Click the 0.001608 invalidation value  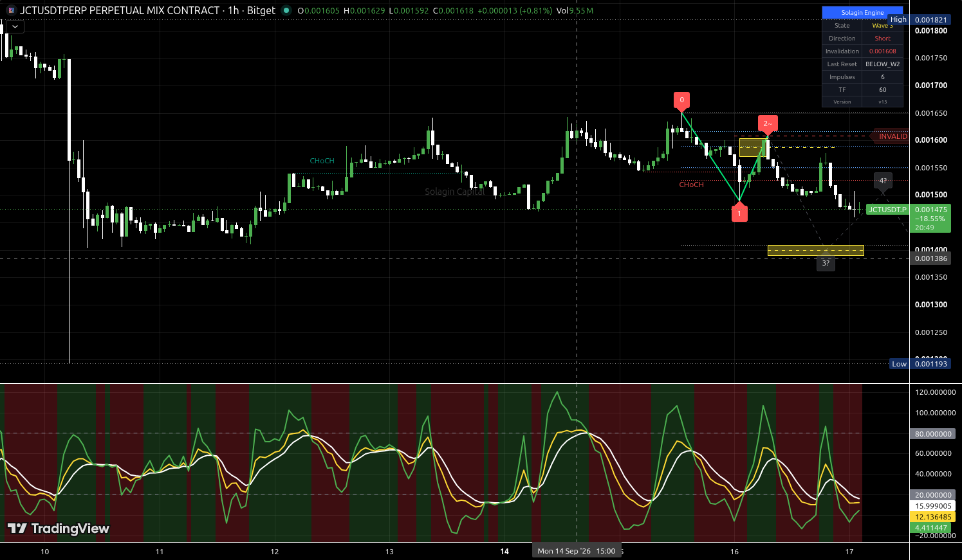pos(882,51)
